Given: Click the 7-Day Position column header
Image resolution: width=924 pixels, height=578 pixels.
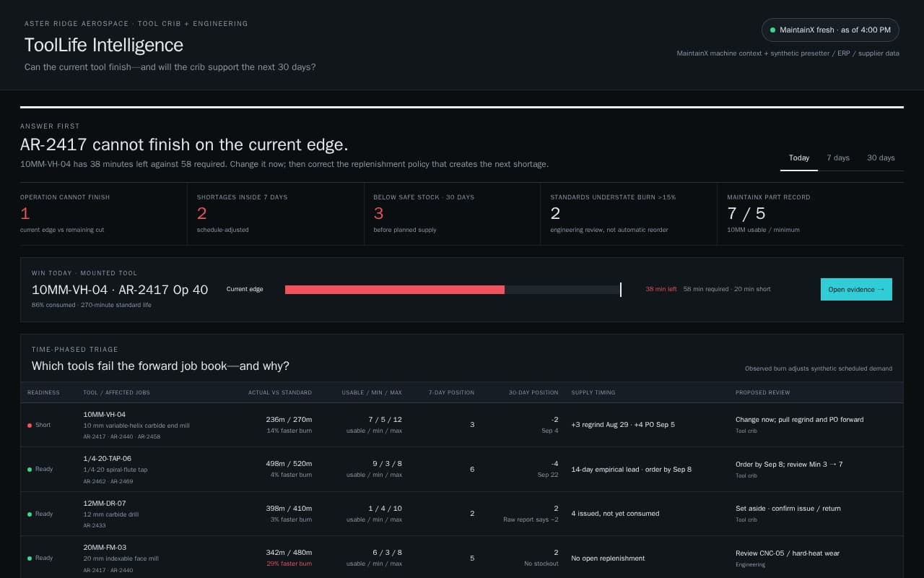Looking at the screenshot, I should pos(451,392).
